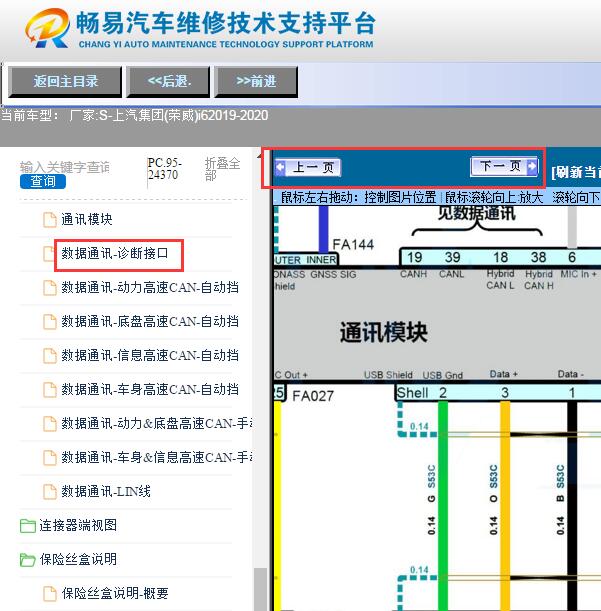This screenshot has height=611, width=601.
Task: Expand the 连接器端视图 folder
Action: (x=78, y=525)
